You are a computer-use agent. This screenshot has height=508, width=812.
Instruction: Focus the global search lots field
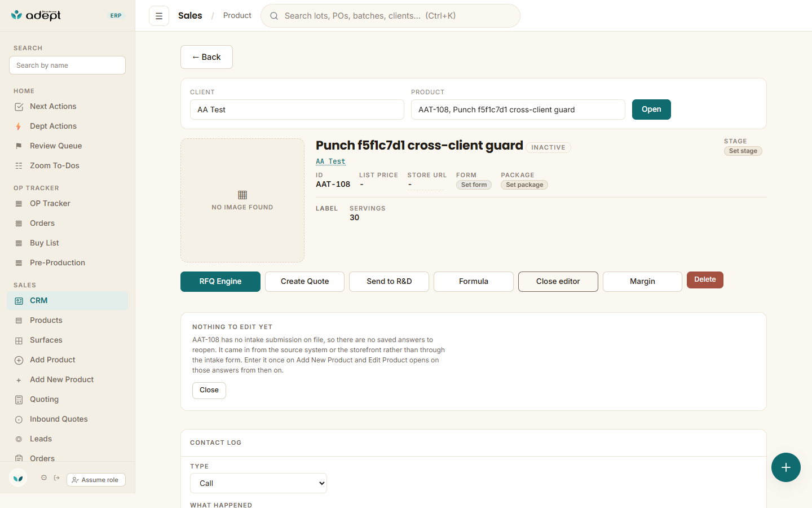[x=390, y=16]
